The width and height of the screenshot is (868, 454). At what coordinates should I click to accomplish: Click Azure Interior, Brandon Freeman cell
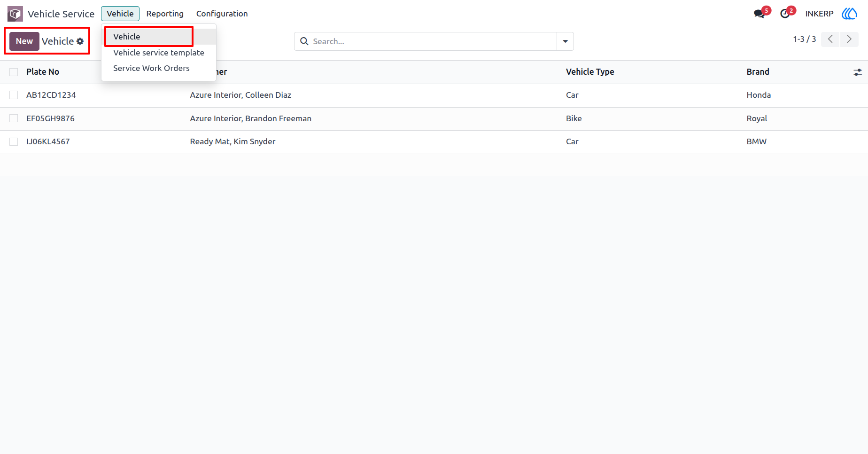(250, 118)
